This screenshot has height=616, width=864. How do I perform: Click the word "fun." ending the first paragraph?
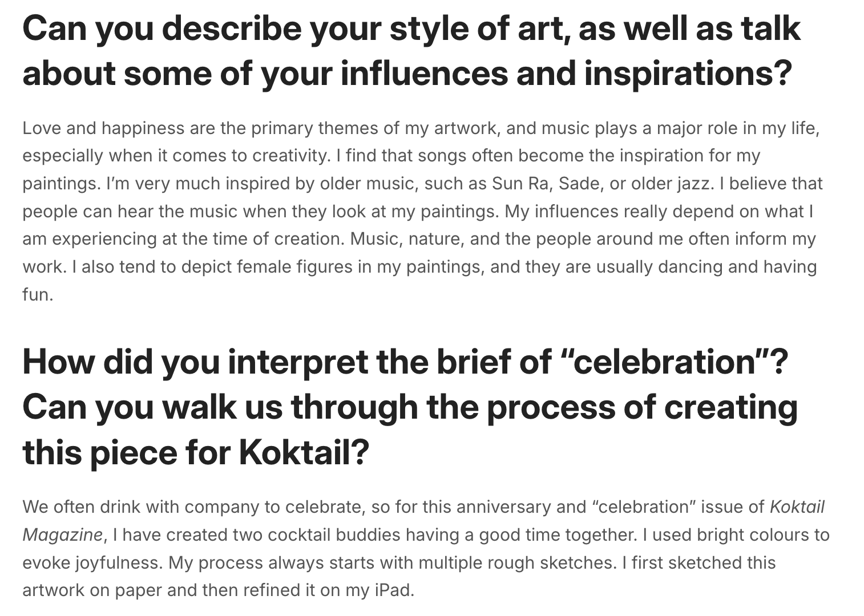(38, 295)
